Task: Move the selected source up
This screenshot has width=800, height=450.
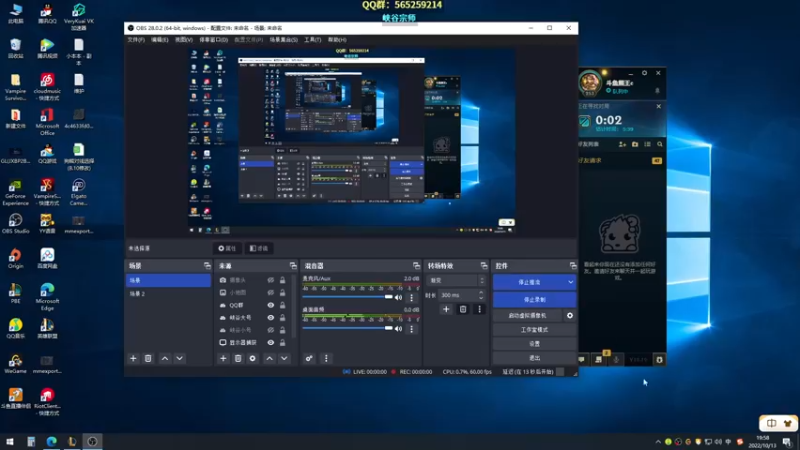Action: 269,358
